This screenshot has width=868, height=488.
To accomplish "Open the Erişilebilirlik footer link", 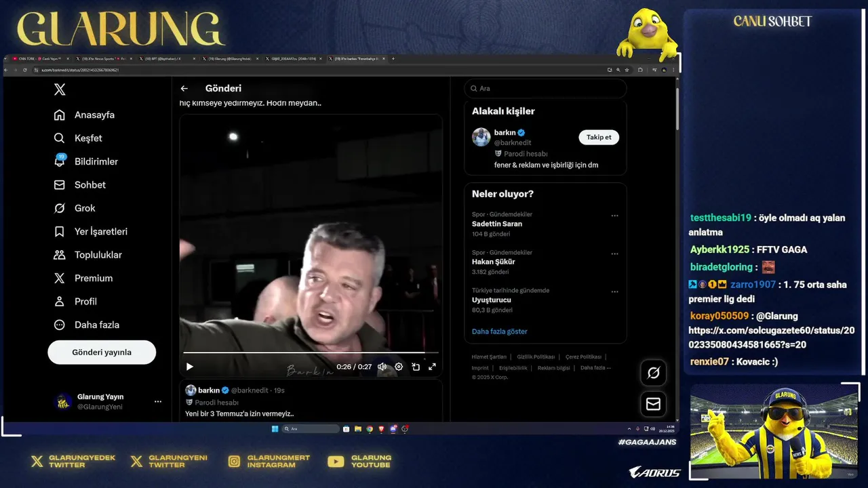I will (513, 368).
